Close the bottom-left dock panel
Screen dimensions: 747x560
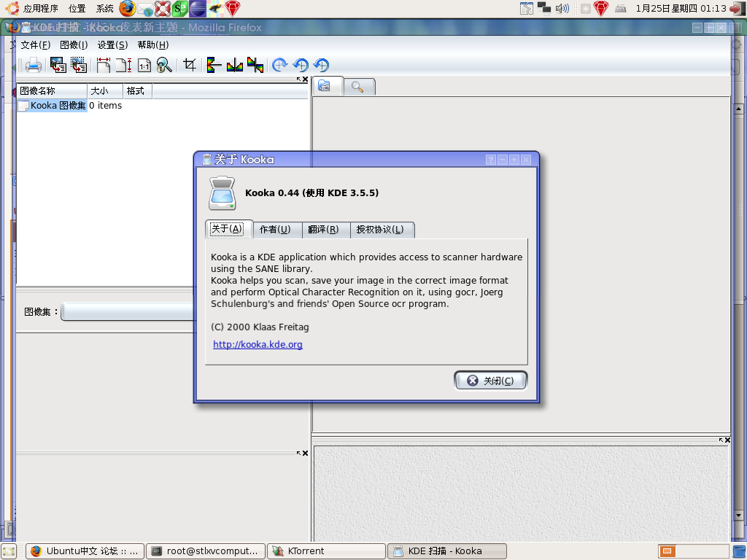pyautogui.click(x=306, y=454)
